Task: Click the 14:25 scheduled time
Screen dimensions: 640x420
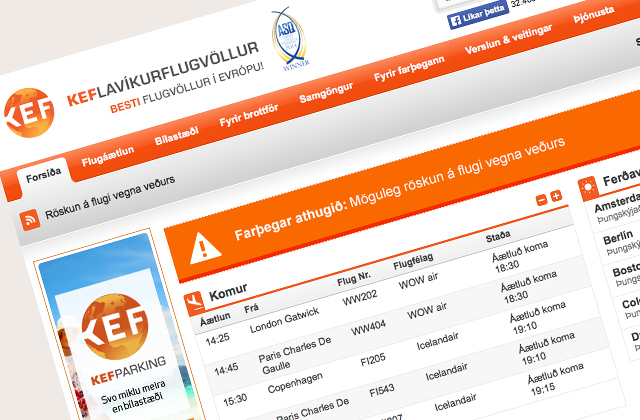Action: (x=218, y=340)
